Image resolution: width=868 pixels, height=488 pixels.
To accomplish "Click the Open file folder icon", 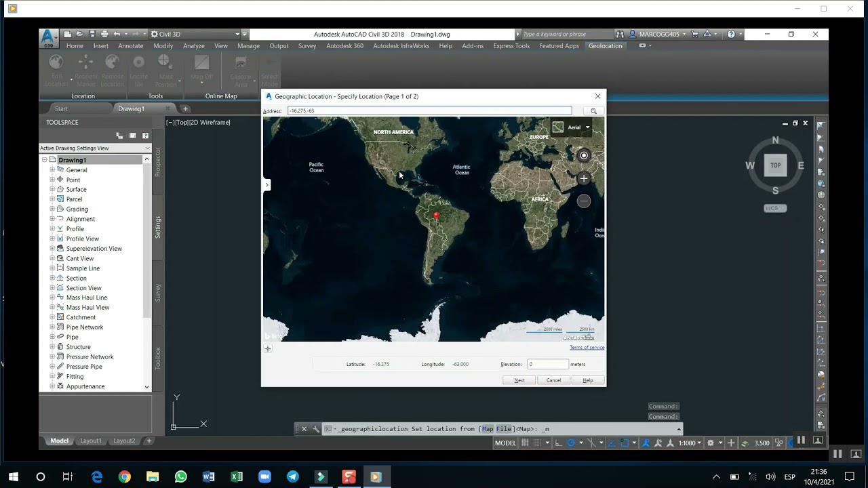I will point(79,34).
